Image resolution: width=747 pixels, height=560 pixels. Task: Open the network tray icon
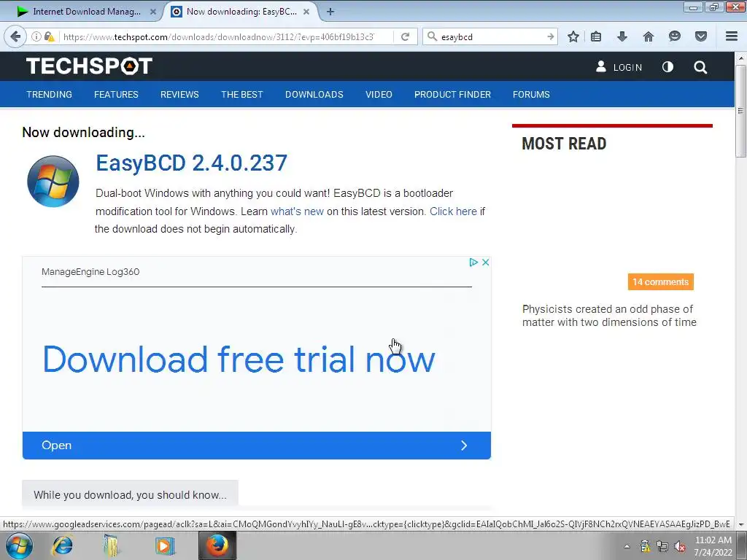click(662, 546)
